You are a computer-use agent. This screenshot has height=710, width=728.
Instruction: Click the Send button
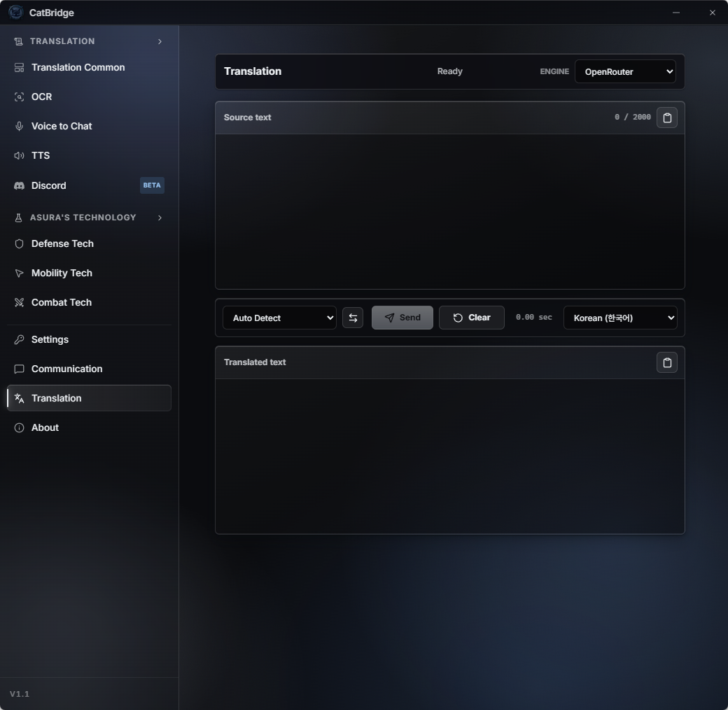(402, 318)
